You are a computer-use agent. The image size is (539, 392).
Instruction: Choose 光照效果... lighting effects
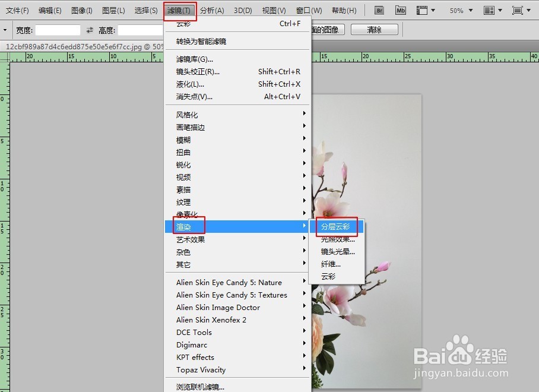pyautogui.click(x=337, y=239)
